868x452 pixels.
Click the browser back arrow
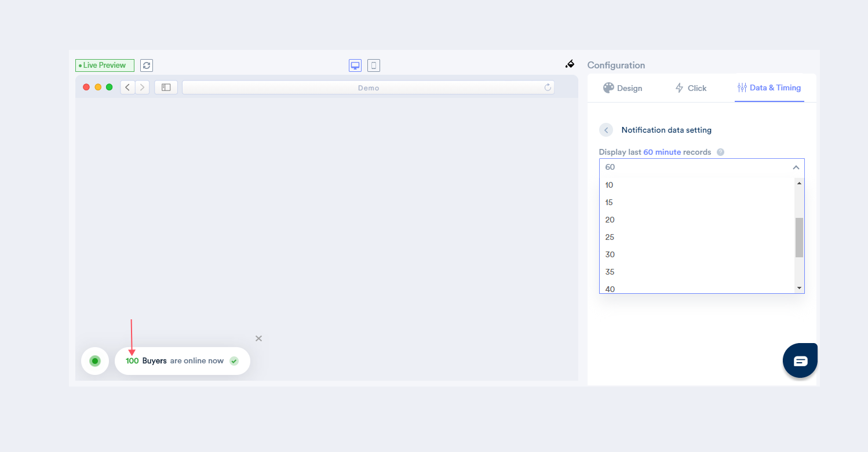pyautogui.click(x=127, y=88)
